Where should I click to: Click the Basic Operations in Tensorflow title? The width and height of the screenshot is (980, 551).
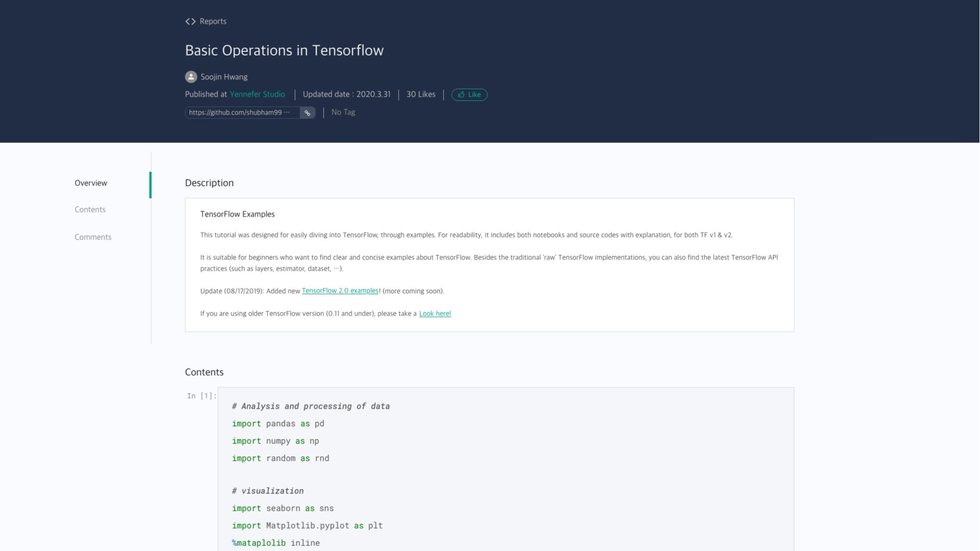click(x=284, y=51)
